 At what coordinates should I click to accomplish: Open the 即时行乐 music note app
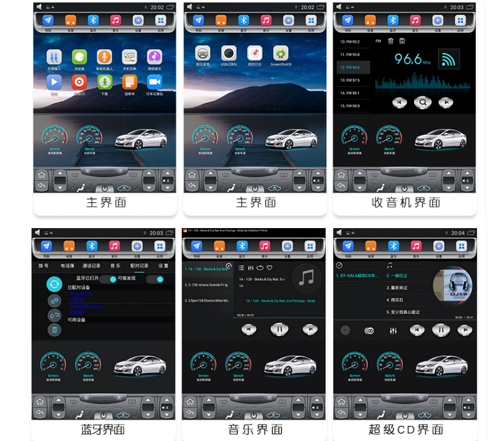(x=255, y=53)
